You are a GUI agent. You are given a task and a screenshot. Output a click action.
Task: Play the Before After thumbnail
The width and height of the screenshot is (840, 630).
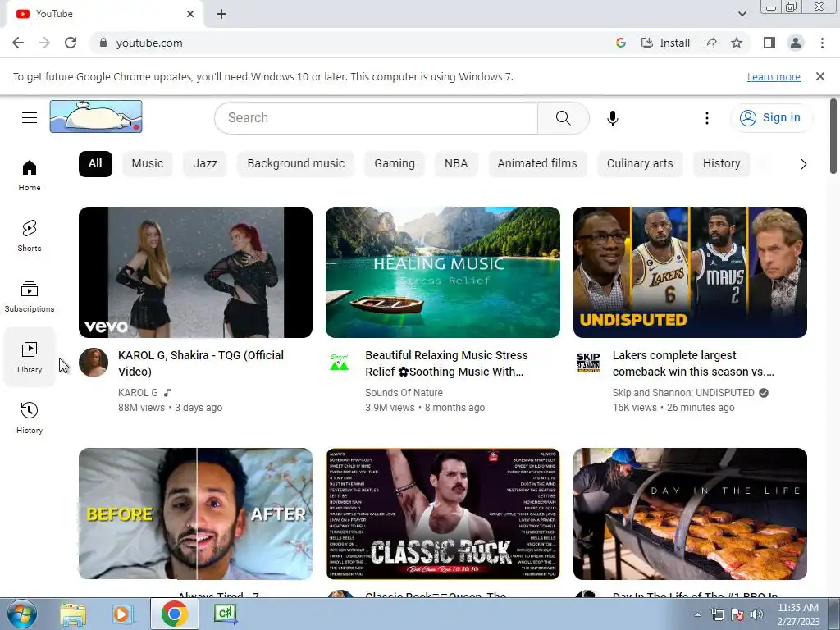pyautogui.click(x=195, y=514)
